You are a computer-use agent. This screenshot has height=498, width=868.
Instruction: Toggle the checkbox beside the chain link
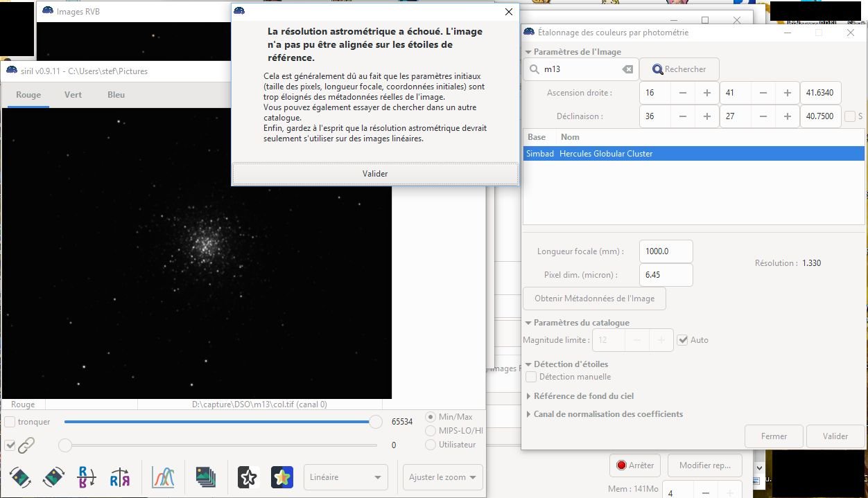(10, 445)
